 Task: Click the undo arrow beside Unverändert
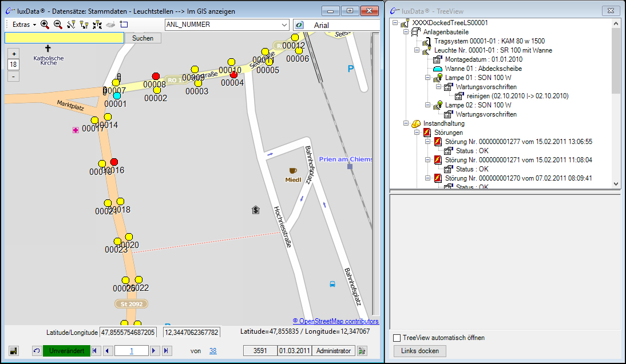tap(37, 351)
